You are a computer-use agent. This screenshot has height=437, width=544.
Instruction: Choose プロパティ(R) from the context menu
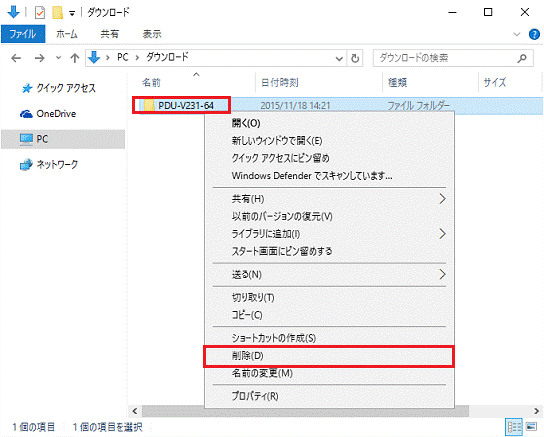[329, 396]
